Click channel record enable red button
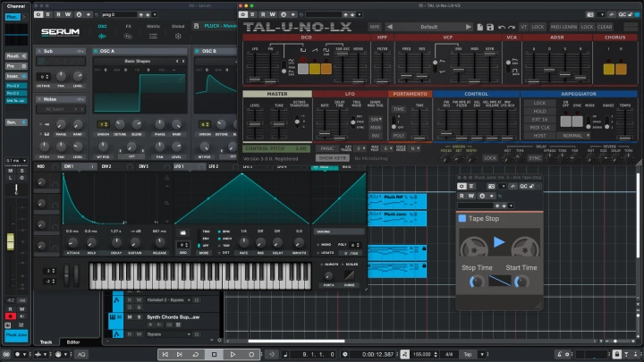The height and width of the screenshot is (362, 644). coord(10,316)
